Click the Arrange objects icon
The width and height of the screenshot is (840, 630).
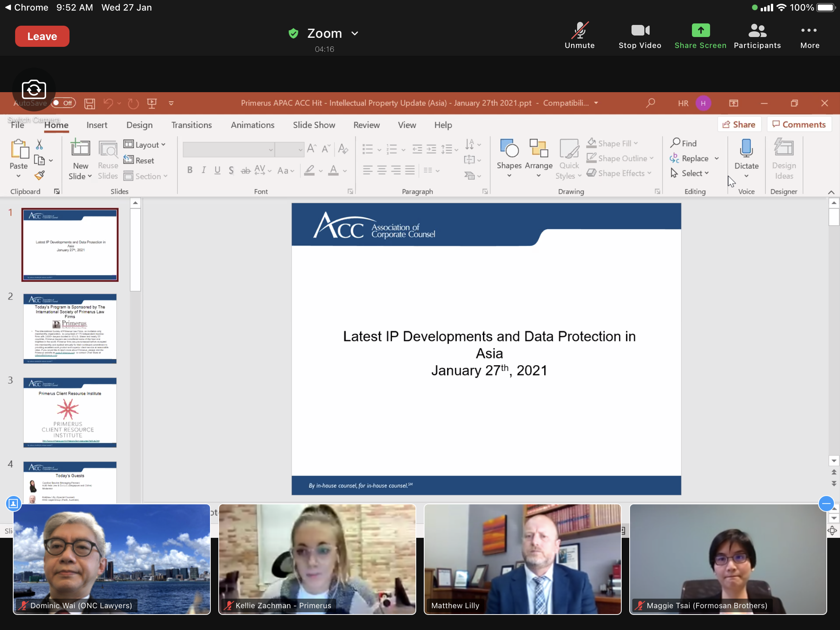539,148
